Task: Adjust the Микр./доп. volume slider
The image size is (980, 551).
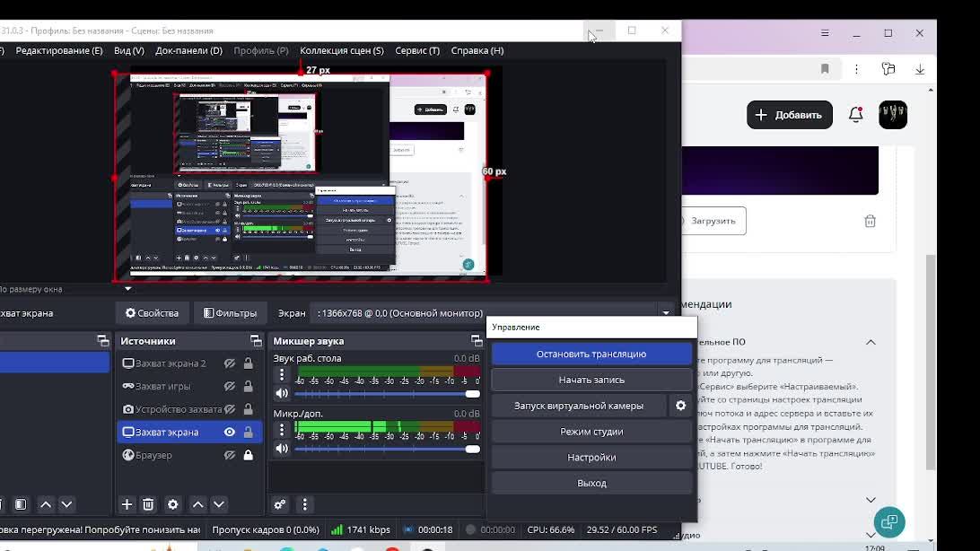Action: click(388, 449)
